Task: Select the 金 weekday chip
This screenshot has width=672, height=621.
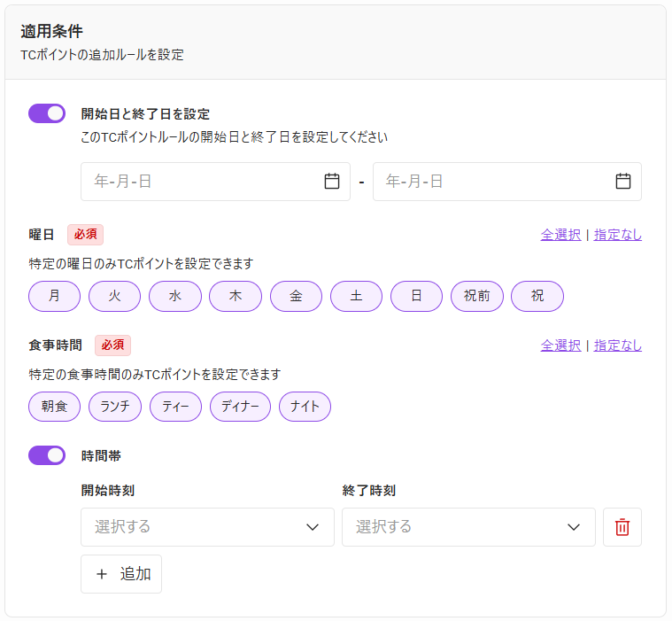Action: coord(296,296)
